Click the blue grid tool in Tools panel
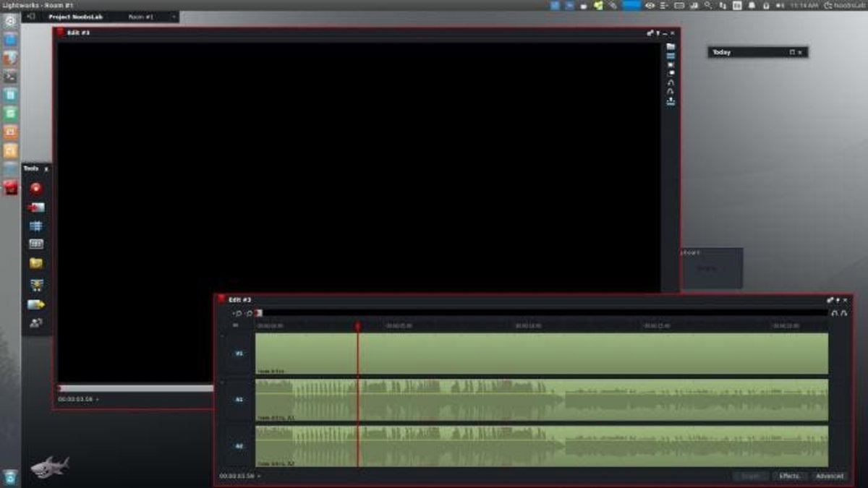 click(36, 226)
